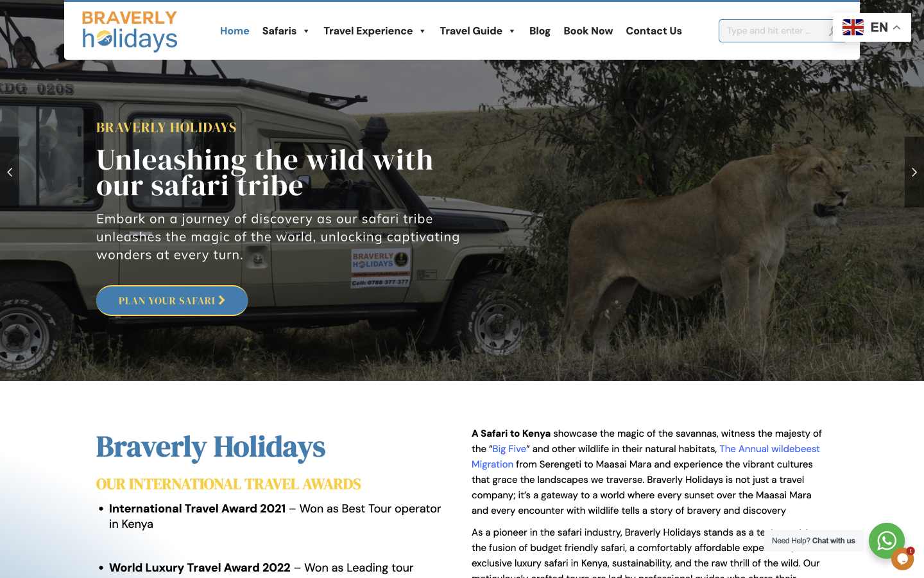Viewport: 924px width, 578px height.
Task: Open the Blog menu item
Action: point(540,31)
